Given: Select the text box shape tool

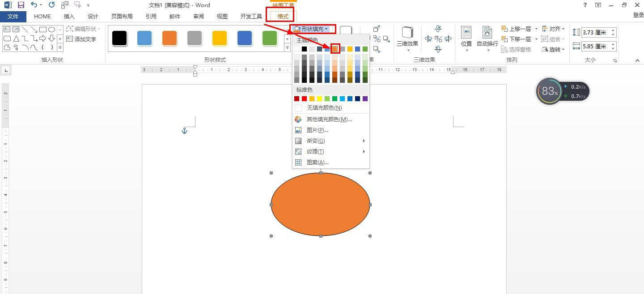Looking at the screenshot, I should pyautogui.click(x=7, y=30).
